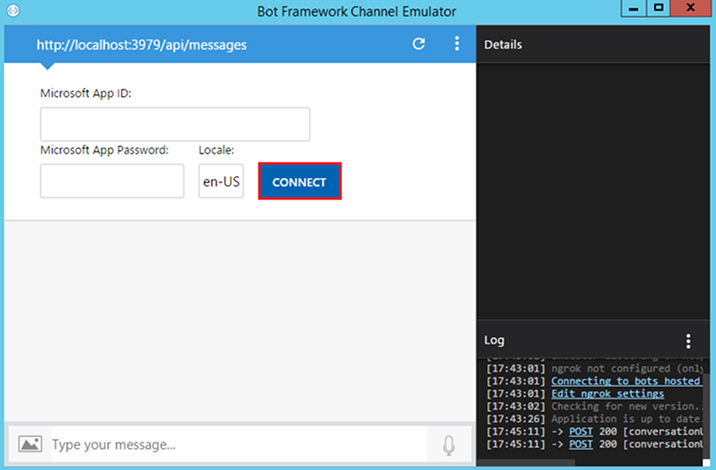Screen dimensions: 716x470
Task: Open the Connecting to bots hosted link
Action: [x=626, y=381]
